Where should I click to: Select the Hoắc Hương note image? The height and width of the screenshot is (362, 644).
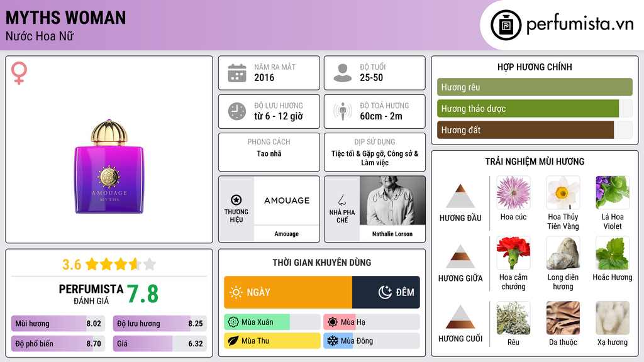pos(613,253)
